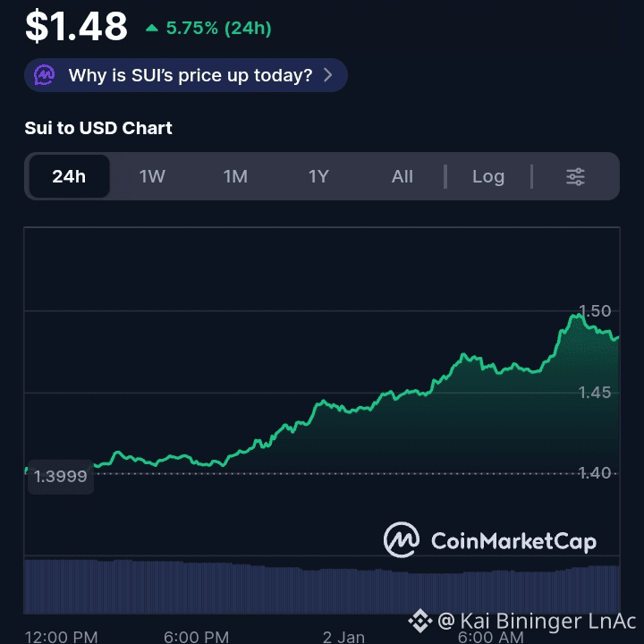
Task: Click the 'Sui to USD Chart' heading
Action: click(x=98, y=128)
